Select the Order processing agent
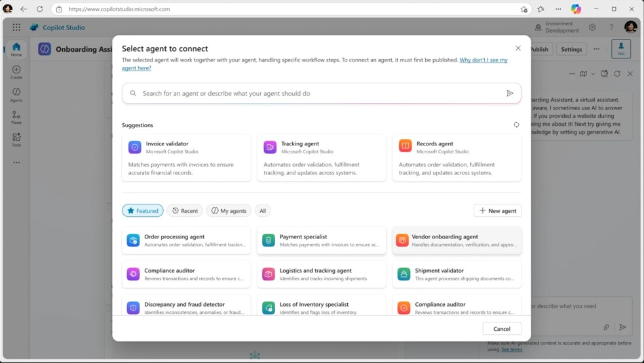The height and width of the screenshot is (363, 644). pos(186,240)
